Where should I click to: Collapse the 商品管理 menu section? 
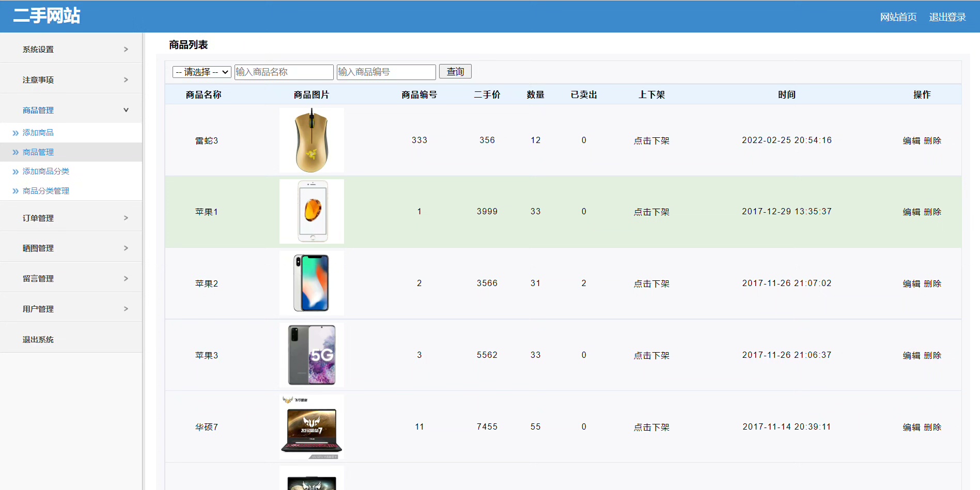click(x=126, y=110)
